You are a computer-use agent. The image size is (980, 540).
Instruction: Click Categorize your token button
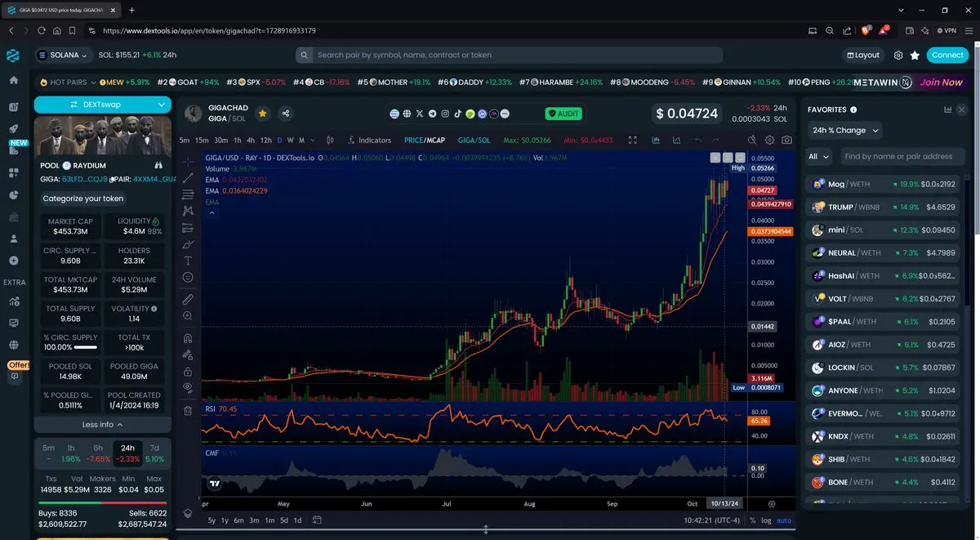(83, 199)
